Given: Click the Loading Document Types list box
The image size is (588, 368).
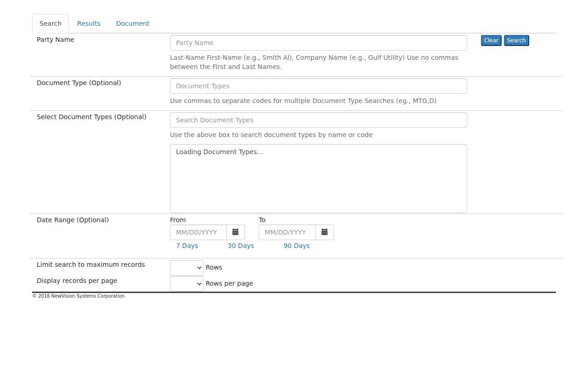Looking at the screenshot, I should click(318, 178).
